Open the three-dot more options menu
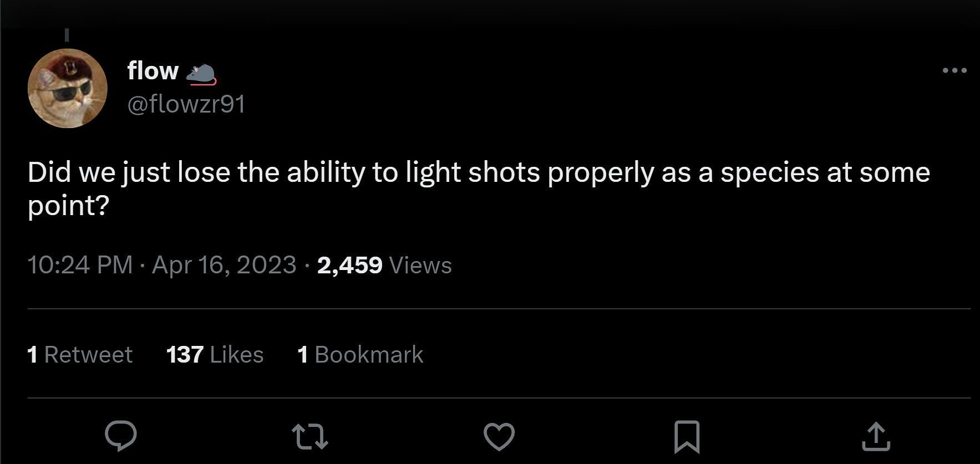The height and width of the screenshot is (464, 980). point(954,70)
